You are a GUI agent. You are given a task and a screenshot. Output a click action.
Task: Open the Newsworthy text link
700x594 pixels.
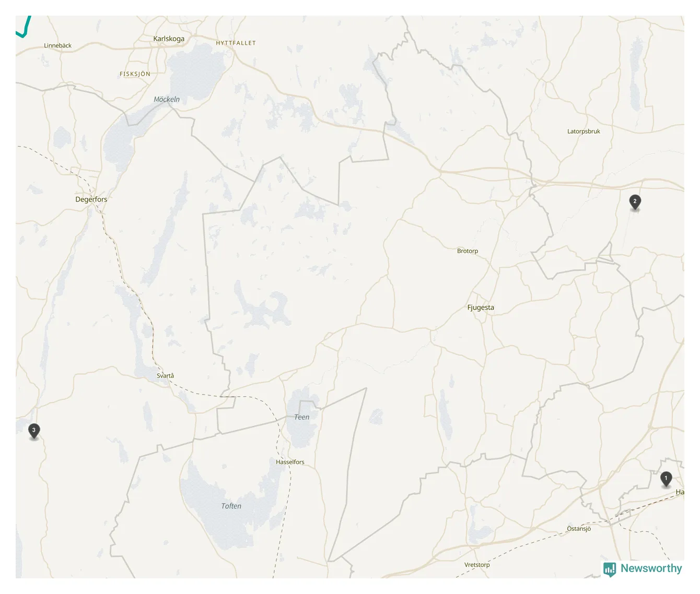(x=651, y=568)
